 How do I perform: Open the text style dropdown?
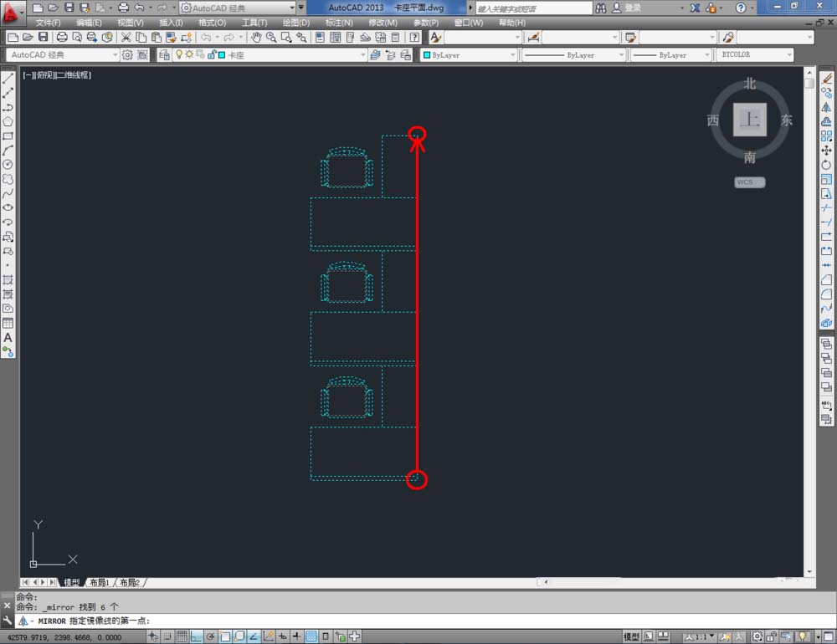pyautogui.click(x=483, y=38)
